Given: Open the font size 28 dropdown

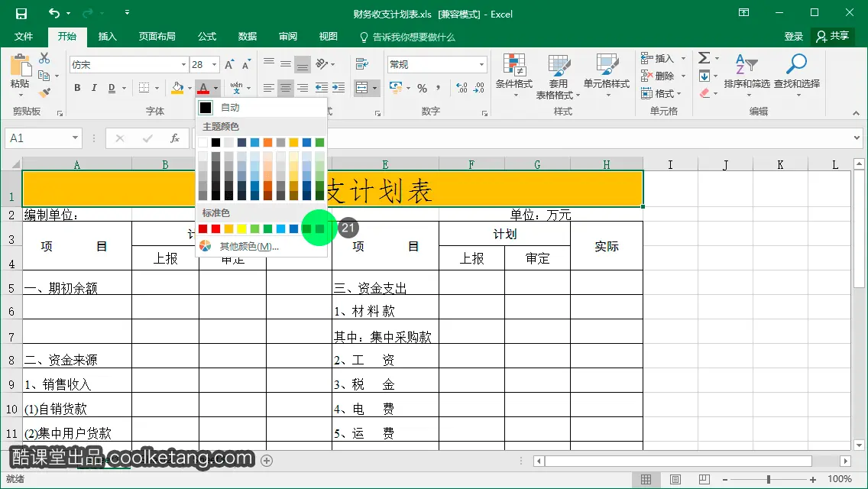Looking at the screenshot, I should click(214, 65).
